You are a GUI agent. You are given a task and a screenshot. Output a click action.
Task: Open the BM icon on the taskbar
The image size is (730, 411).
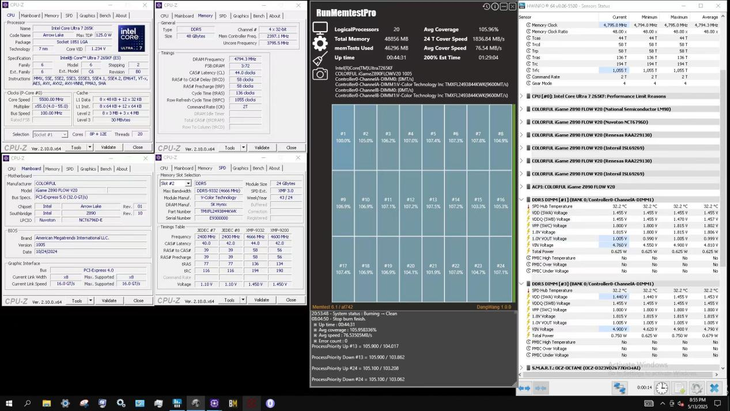pos(233,403)
